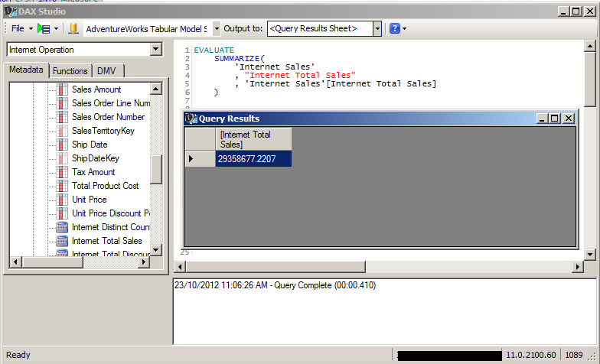Click the EVALUATE keyword in the query editor
This screenshot has height=364, width=600.
[x=214, y=50]
